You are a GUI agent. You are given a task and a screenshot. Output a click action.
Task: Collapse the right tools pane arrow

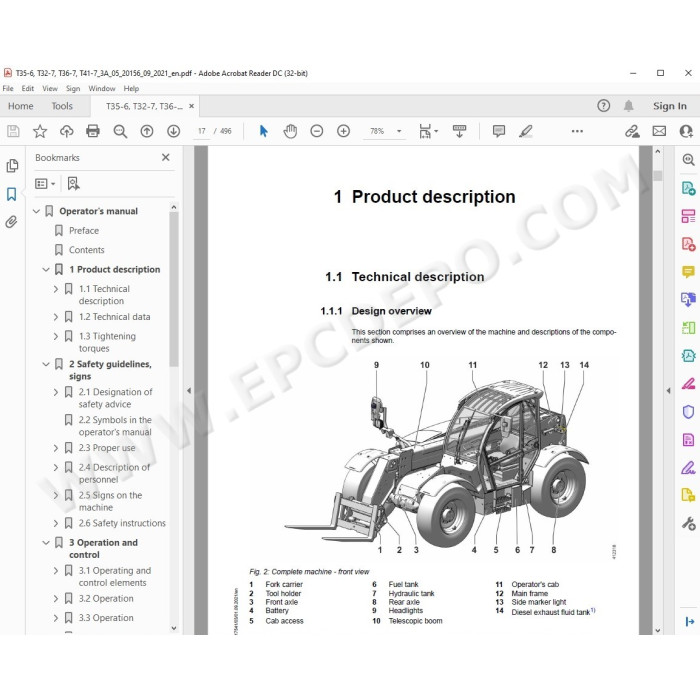pos(668,391)
